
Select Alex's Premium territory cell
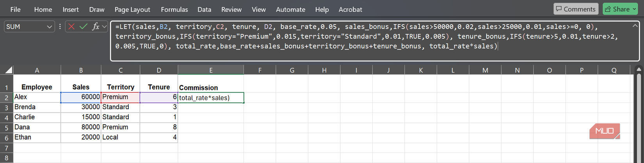pyautogui.click(x=121, y=97)
